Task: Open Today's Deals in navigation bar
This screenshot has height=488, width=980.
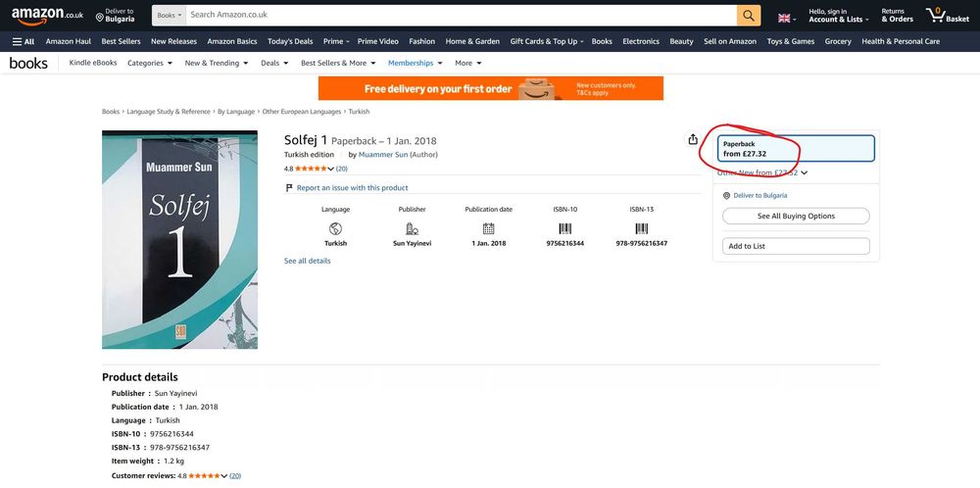Action: (290, 41)
